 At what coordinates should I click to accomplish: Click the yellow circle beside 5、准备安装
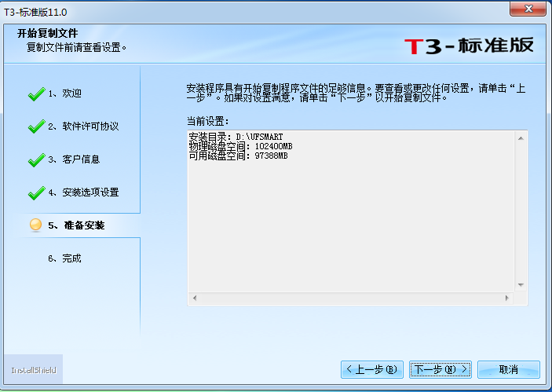(x=35, y=225)
